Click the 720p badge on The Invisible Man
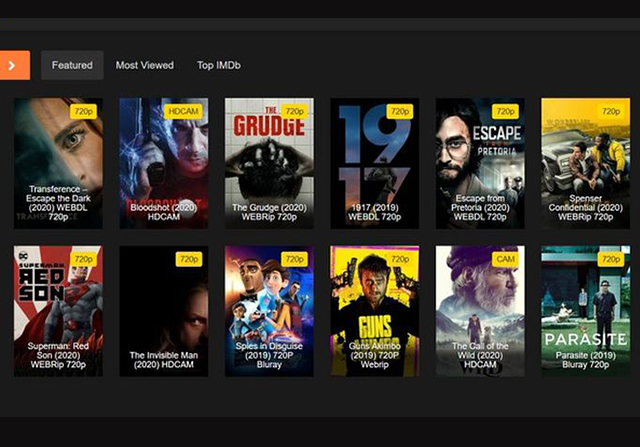Image resolution: width=640 pixels, height=447 pixels. click(x=189, y=259)
